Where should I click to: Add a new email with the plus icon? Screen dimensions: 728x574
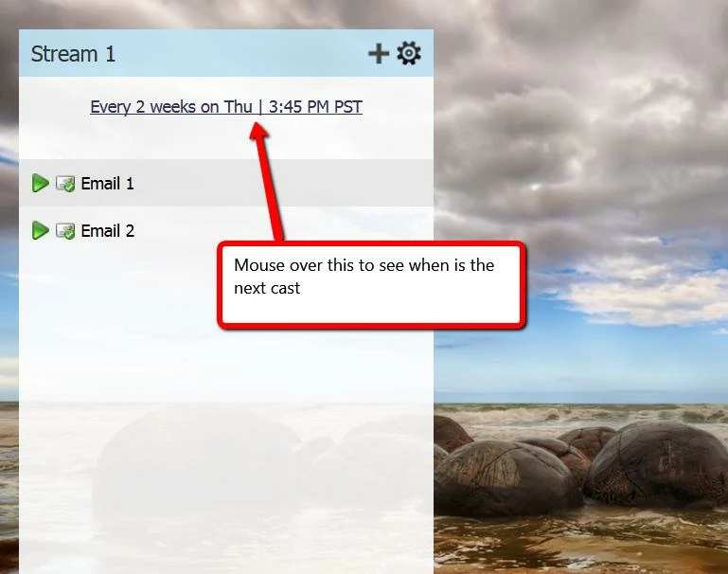[379, 53]
